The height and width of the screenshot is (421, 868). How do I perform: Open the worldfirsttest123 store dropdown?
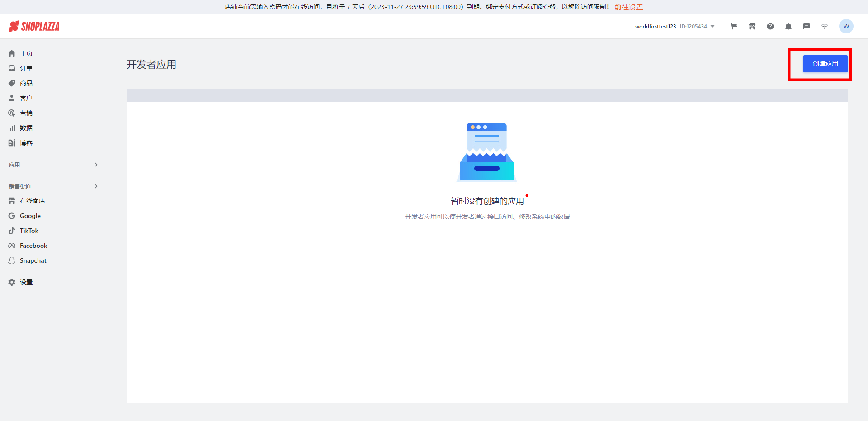[x=674, y=26]
